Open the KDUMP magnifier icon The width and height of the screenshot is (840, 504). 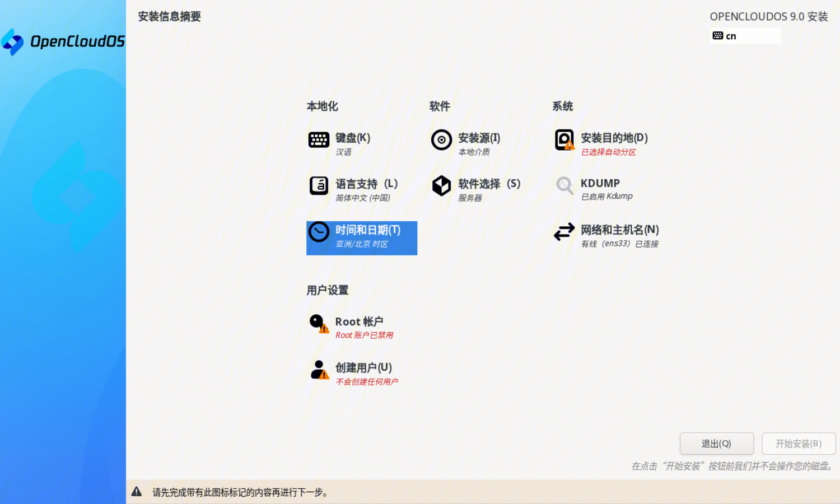(564, 185)
